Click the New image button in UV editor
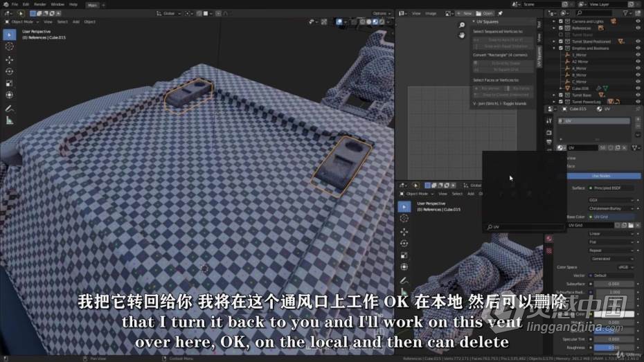This screenshot has height=362, width=644. [x=465, y=14]
